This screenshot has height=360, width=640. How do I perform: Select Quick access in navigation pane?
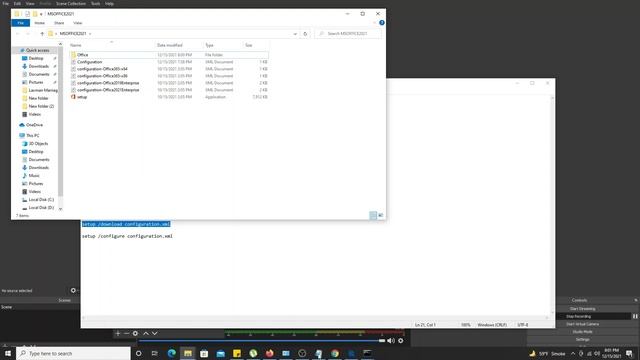click(38, 50)
